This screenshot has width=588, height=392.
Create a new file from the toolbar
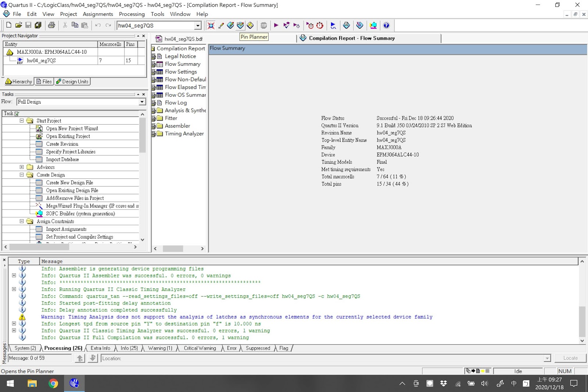tap(9, 25)
